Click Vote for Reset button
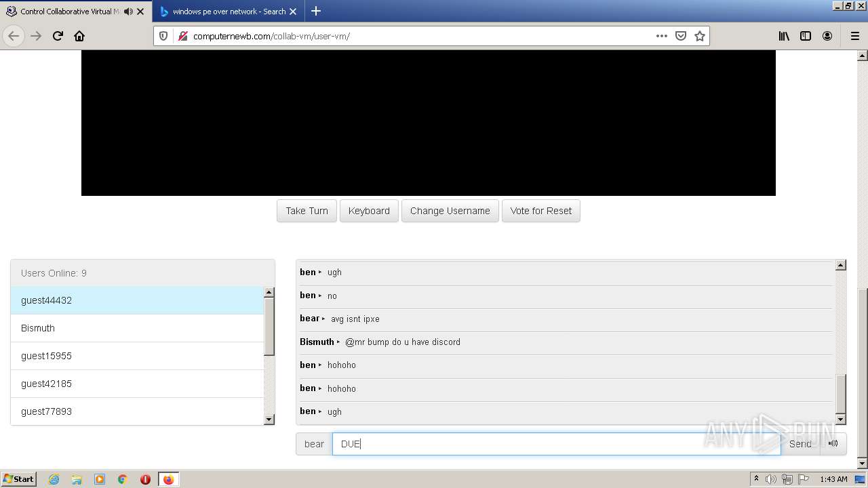 [541, 211]
